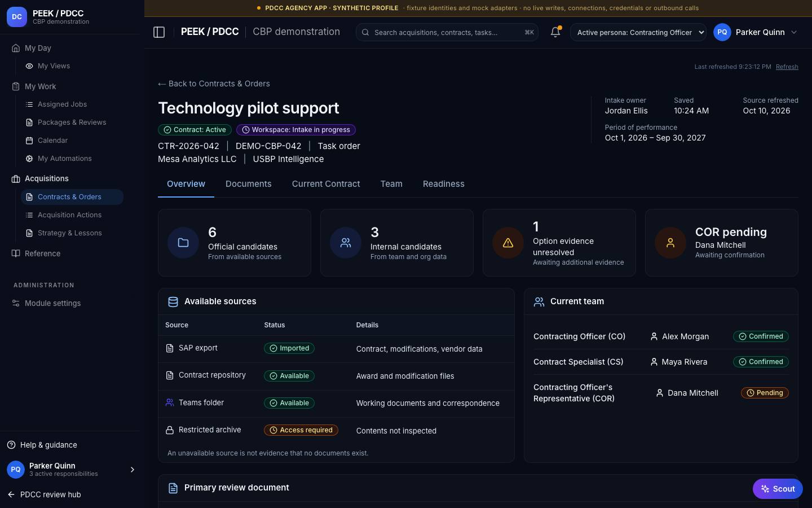This screenshot has width=812, height=508.
Task: Expand the Parker Quinn account menu chevron
Action: pos(794,32)
